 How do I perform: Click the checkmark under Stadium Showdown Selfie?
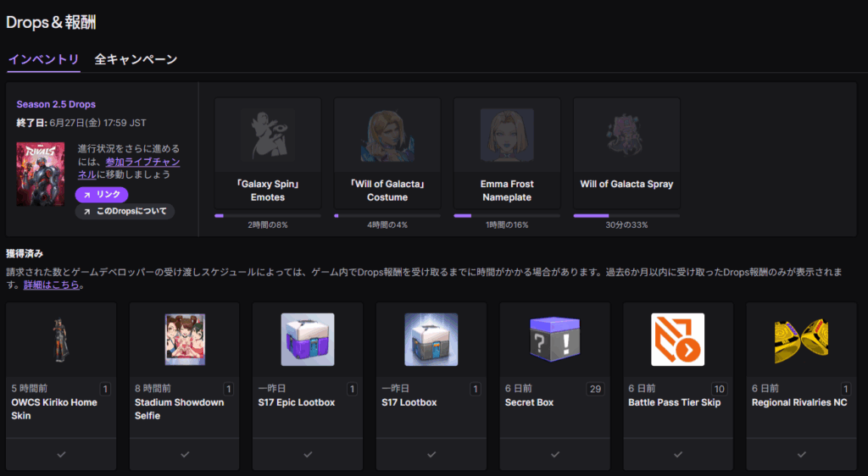pyautogui.click(x=185, y=455)
